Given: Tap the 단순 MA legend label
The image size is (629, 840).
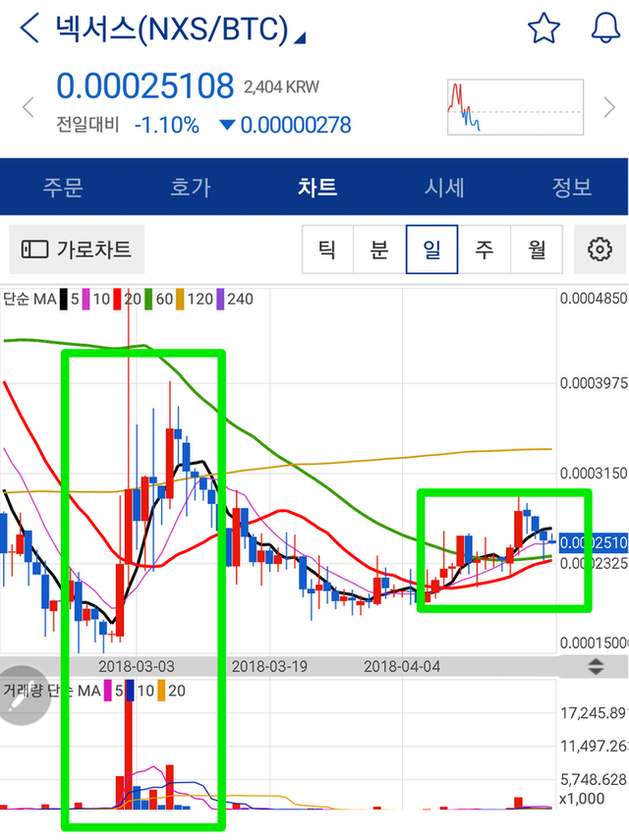Looking at the screenshot, I should [29, 299].
